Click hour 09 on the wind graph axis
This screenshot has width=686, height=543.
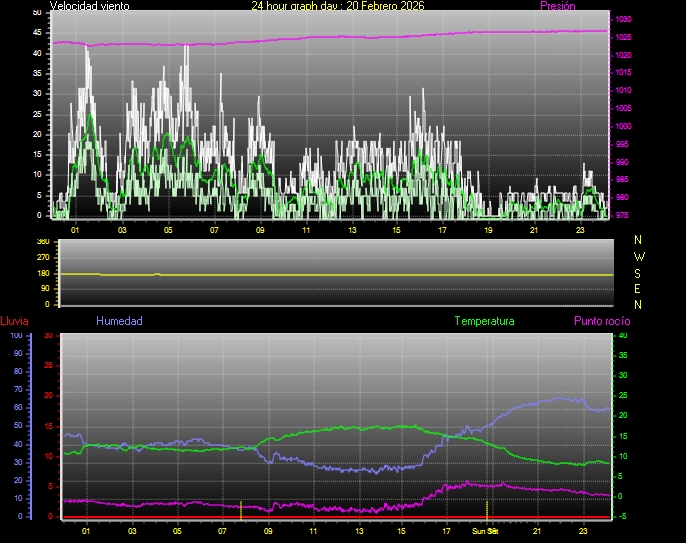tap(260, 230)
